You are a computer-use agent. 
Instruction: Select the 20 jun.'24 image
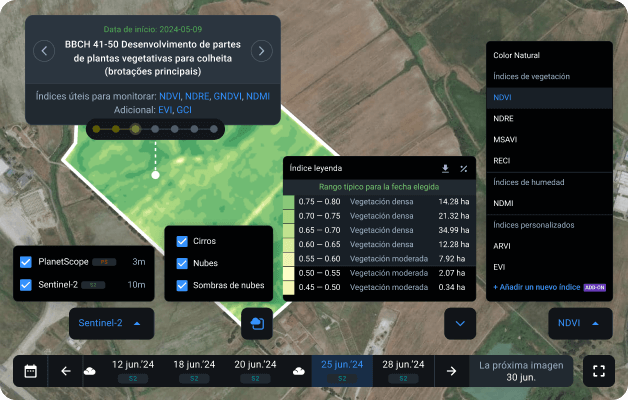click(x=255, y=371)
